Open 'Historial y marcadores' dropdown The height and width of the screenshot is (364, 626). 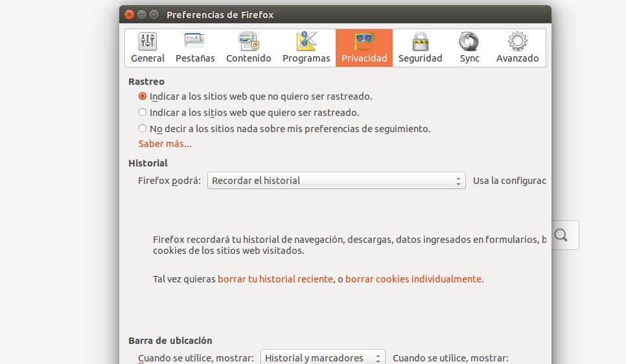click(323, 358)
